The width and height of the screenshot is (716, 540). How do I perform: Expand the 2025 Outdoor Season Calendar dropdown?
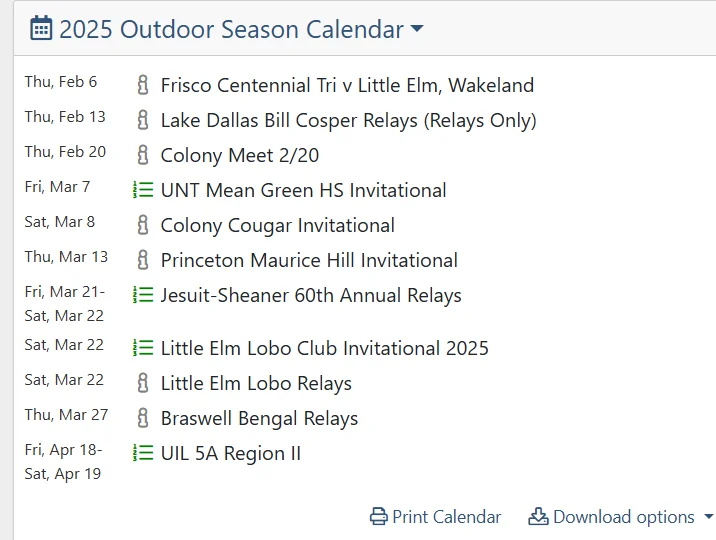[417, 30]
